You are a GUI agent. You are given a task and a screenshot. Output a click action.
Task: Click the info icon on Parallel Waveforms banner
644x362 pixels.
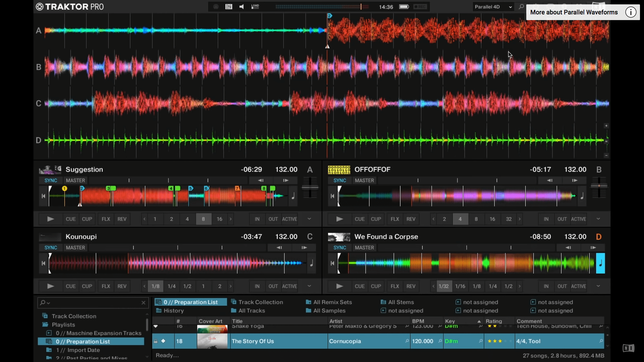[630, 12]
